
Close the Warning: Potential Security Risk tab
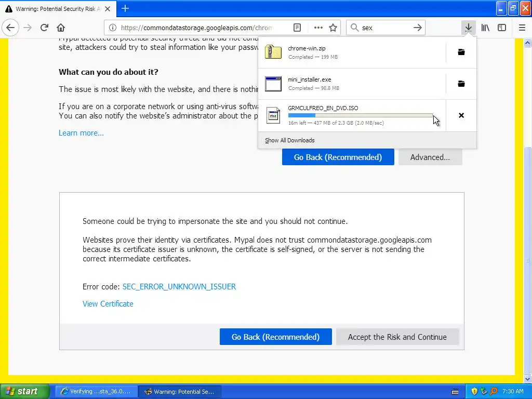pos(108,9)
